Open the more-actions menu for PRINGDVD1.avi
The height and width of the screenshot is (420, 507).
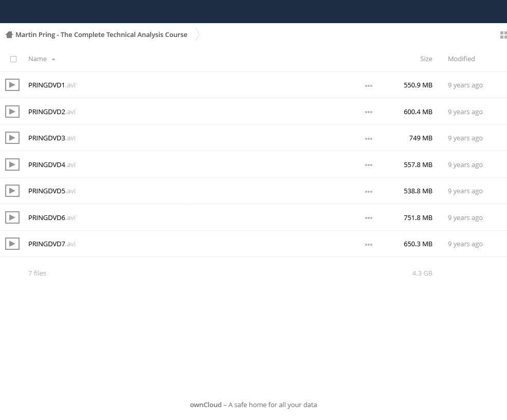click(x=369, y=86)
